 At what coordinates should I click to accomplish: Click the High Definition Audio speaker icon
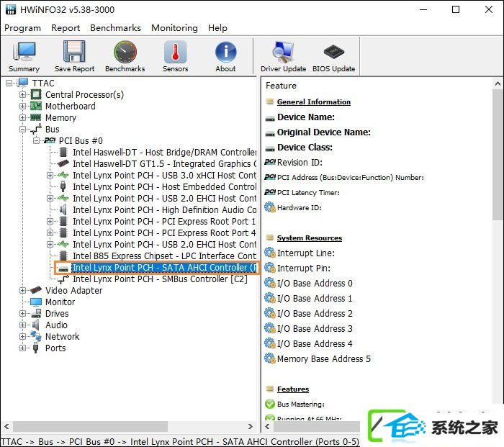63,209
